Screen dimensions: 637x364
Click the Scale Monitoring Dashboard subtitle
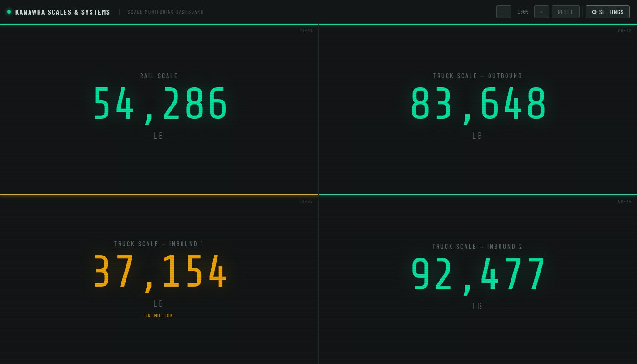coord(166,12)
